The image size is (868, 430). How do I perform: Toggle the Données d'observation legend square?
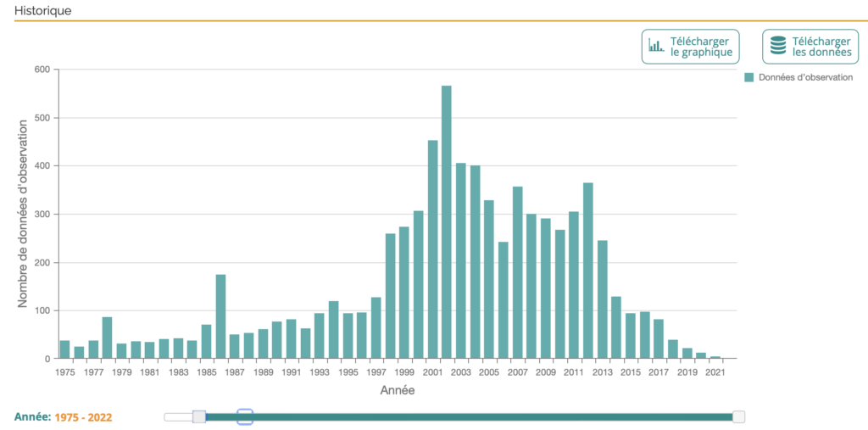(x=749, y=77)
